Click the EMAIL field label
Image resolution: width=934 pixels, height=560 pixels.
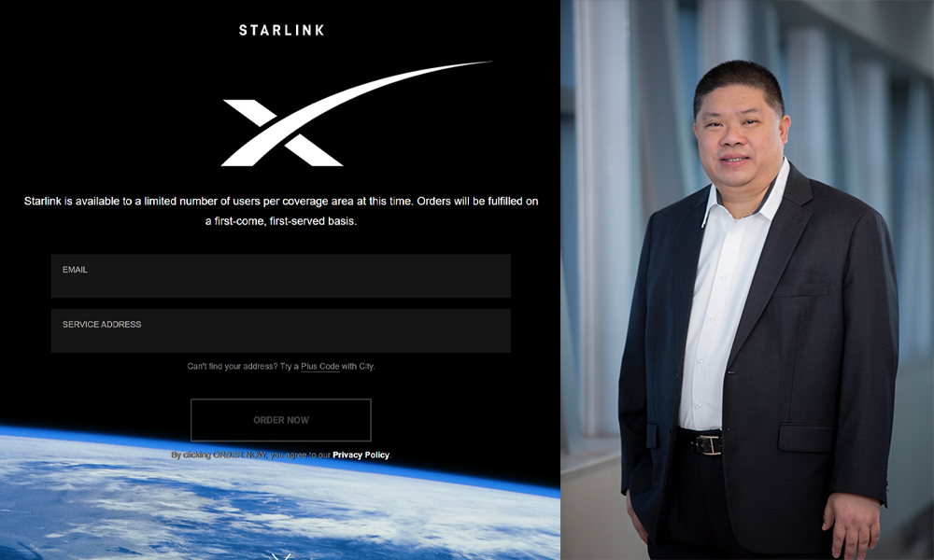click(75, 270)
